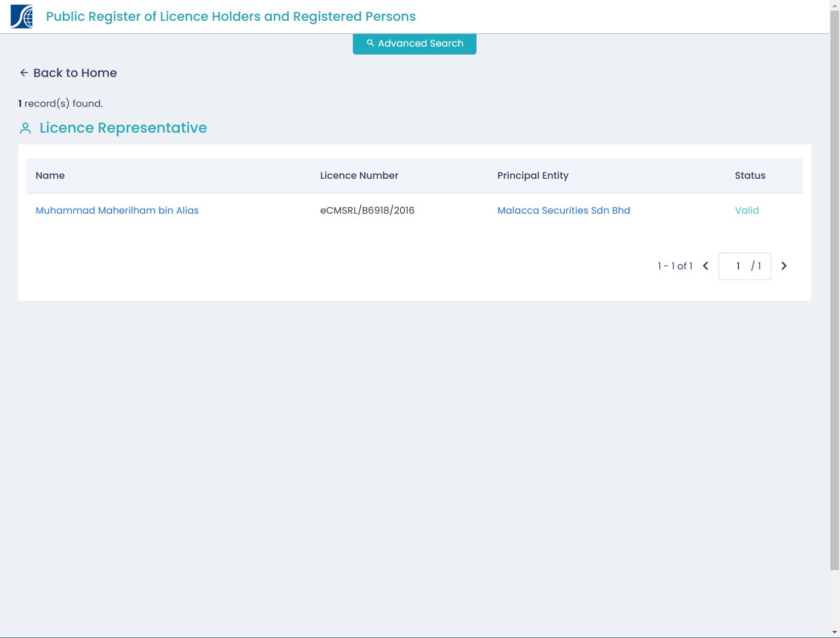Click the licence number eCMSRL/B6918/2016

point(367,210)
